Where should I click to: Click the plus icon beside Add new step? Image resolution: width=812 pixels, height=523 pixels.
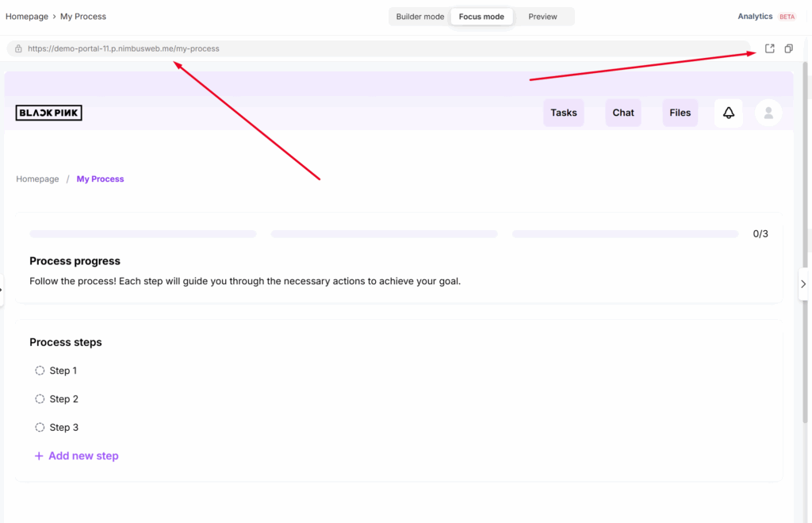click(x=39, y=456)
